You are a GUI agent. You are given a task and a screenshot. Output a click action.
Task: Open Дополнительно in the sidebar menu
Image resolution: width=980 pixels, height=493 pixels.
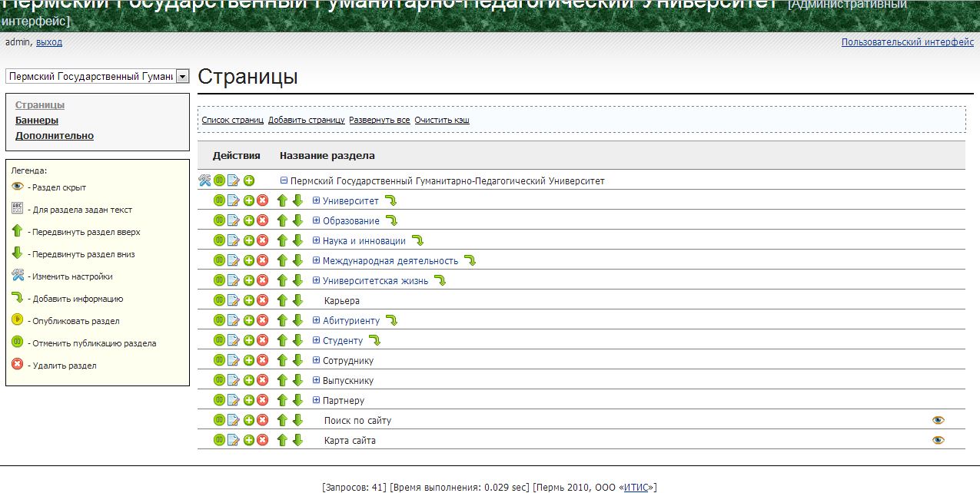click(x=55, y=135)
